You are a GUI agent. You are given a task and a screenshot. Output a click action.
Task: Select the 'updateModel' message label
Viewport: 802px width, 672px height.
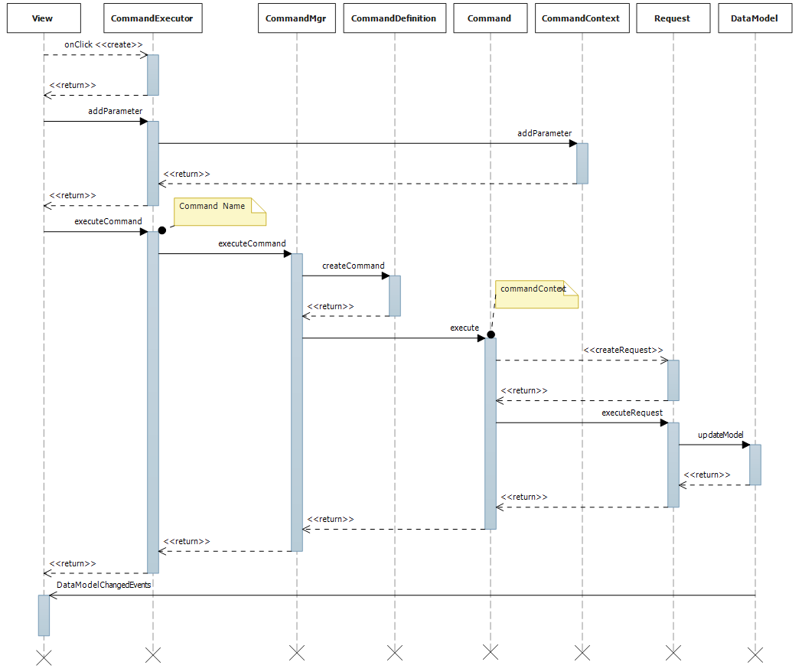(720, 435)
